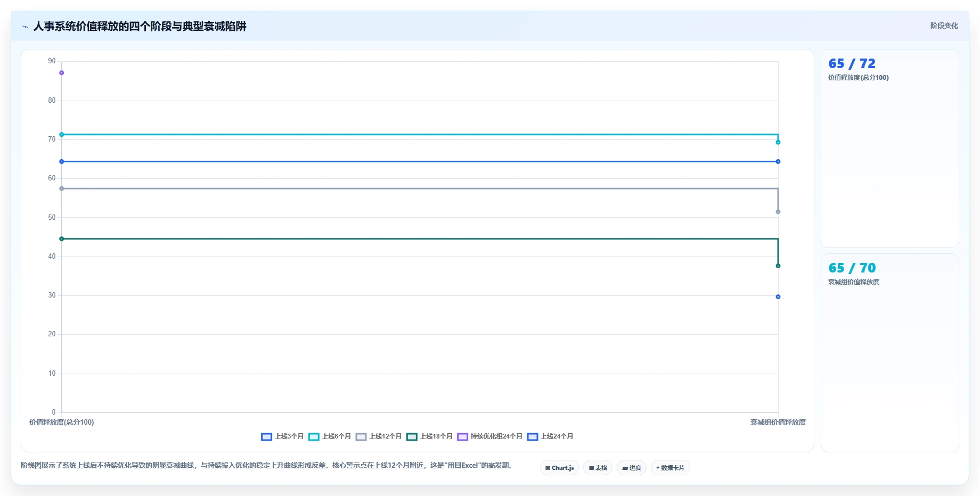Click the 上线18个月 legend color box
Viewport: 980px width, 496px height.
(412, 437)
